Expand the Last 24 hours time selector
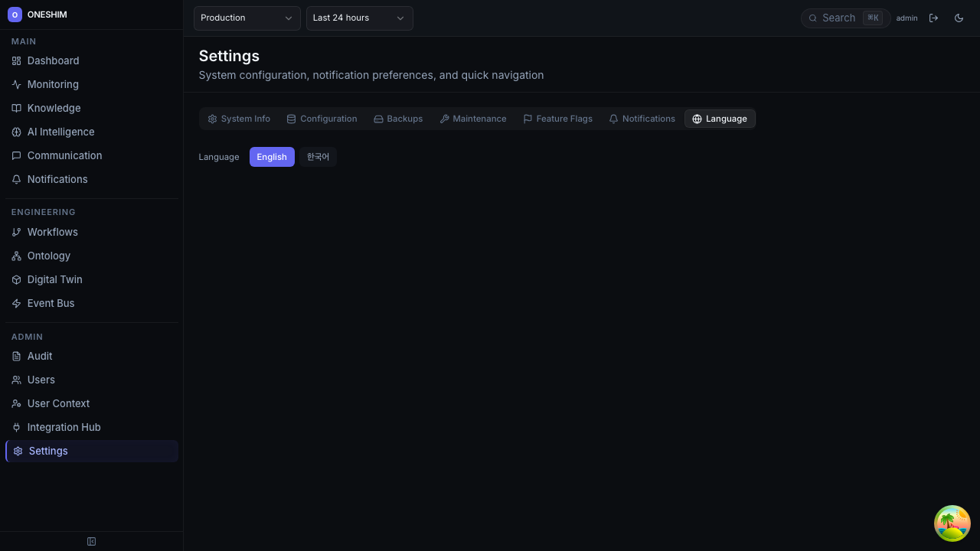This screenshot has height=551, width=980. coord(359,18)
